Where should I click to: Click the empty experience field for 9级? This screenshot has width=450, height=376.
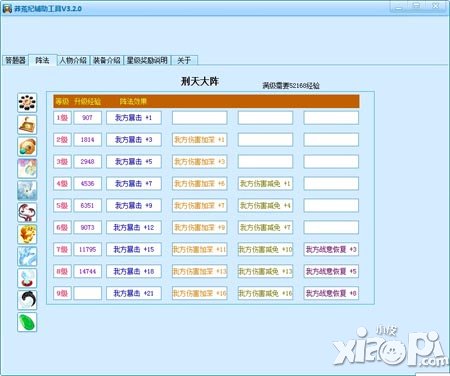[87, 293]
